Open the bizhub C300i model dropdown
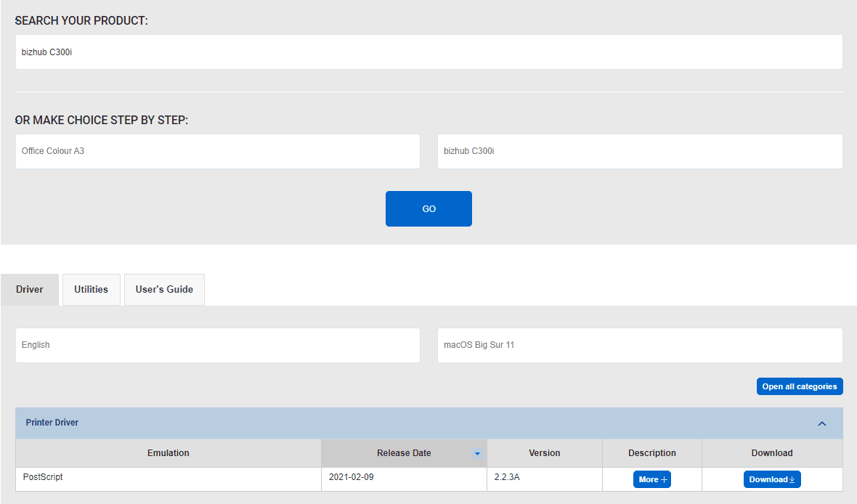 click(639, 152)
